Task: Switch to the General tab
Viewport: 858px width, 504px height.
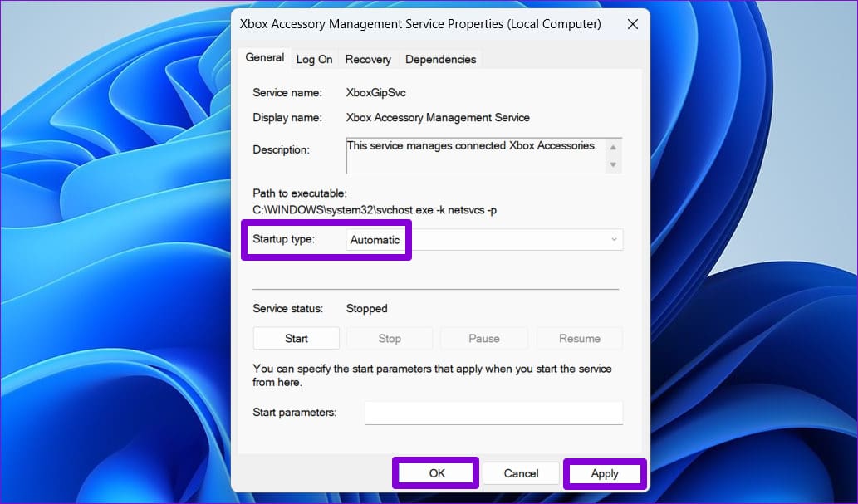Action: pos(264,57)
